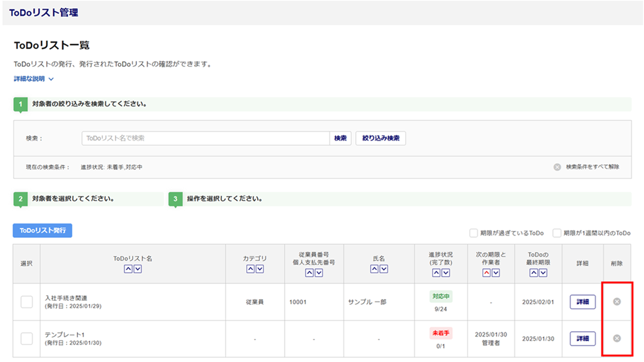The height and width of the screenshot is (362, 644).
Task: Delete the テンプレート1 row with its X icon
Action: [x=616, y=338]
